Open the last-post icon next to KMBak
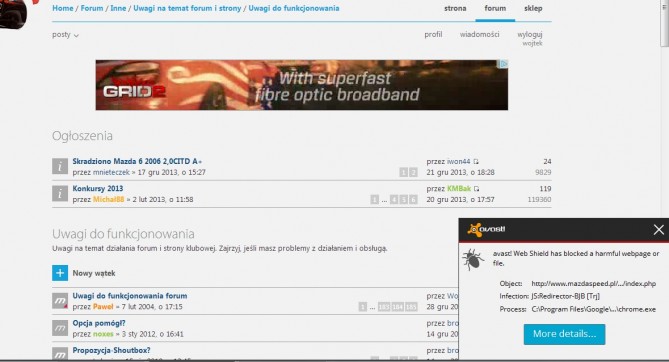The image size is (669, 362). [x=477, y=189]
